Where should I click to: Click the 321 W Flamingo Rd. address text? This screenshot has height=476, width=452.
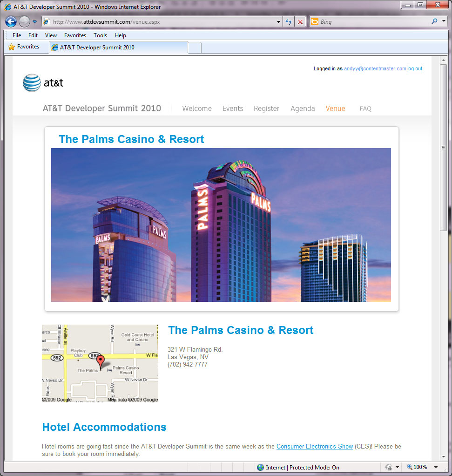click(195, 349)
